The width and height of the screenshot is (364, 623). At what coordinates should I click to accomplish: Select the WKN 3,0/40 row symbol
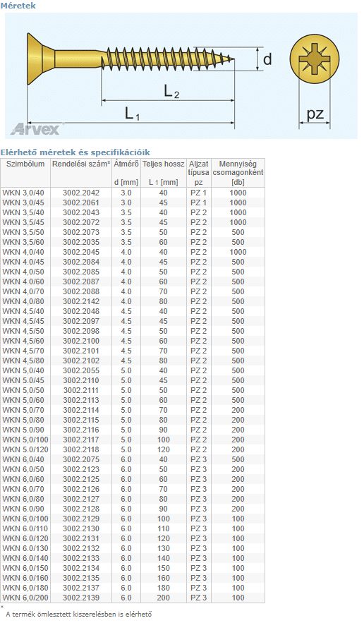click(x=23, y=193)
